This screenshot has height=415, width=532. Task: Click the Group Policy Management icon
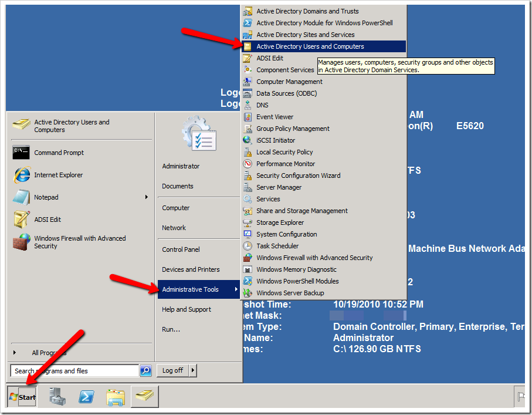[248, 129]
